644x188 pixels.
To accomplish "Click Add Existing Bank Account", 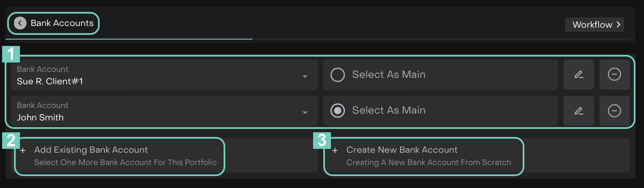I will (x=91, y=150).
